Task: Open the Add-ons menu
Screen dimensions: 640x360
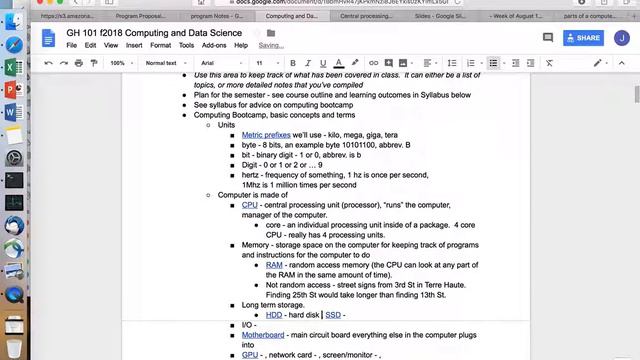Action: click(214, 45)
